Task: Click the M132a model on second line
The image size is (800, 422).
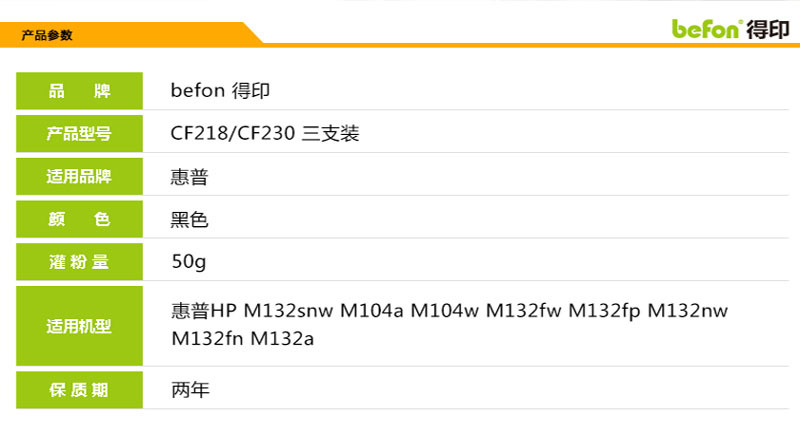Action: point(282,339)
